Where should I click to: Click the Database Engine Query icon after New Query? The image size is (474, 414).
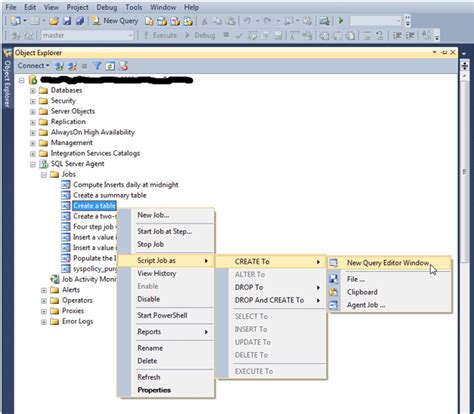tap(149, 21)
